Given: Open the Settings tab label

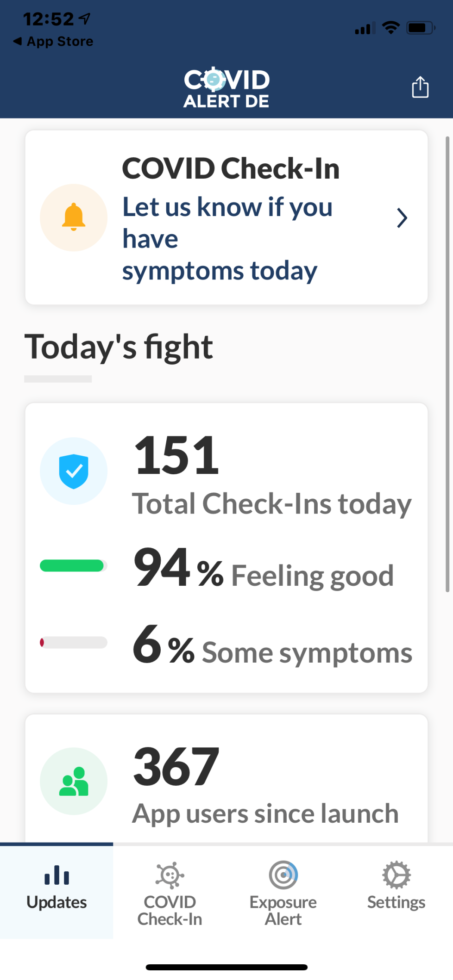Looking at the screenshot, I should (396, 902).
